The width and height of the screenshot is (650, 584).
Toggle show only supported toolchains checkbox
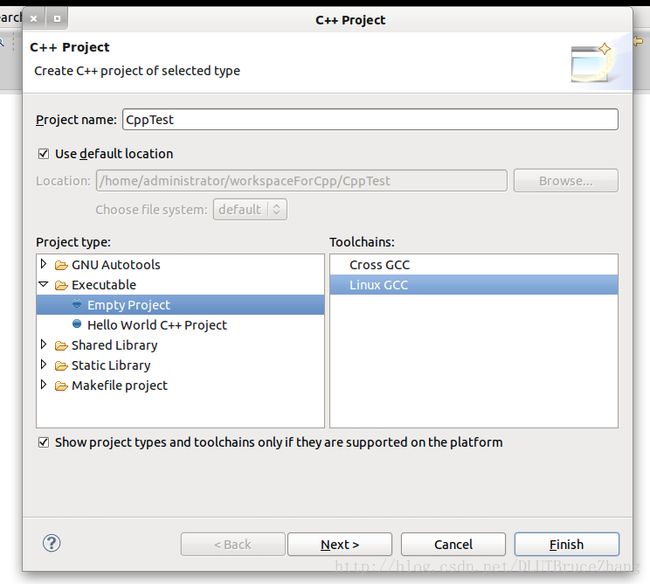point(44,442)
